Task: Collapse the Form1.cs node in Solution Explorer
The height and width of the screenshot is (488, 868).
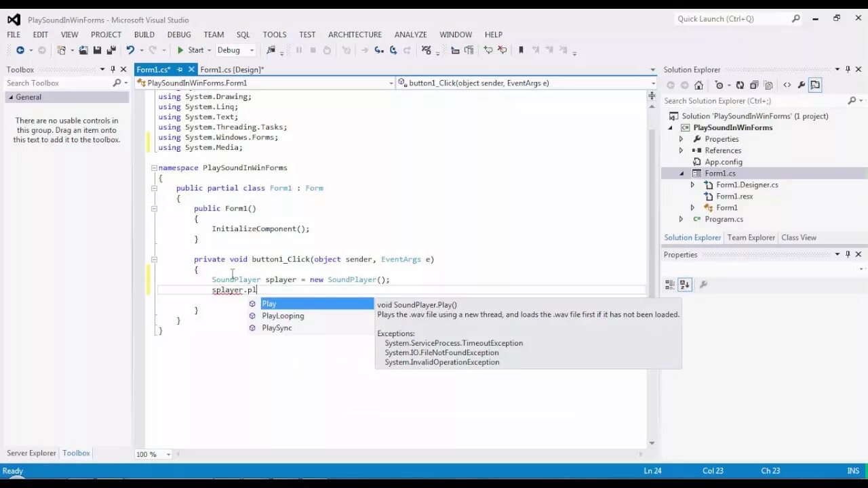Action: coord(682,174)
